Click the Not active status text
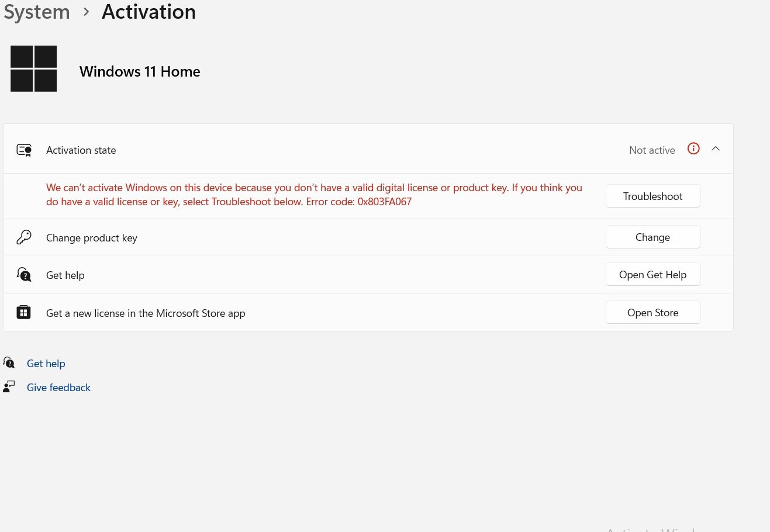This screenshot has height=532, width=770. point(651,150)
